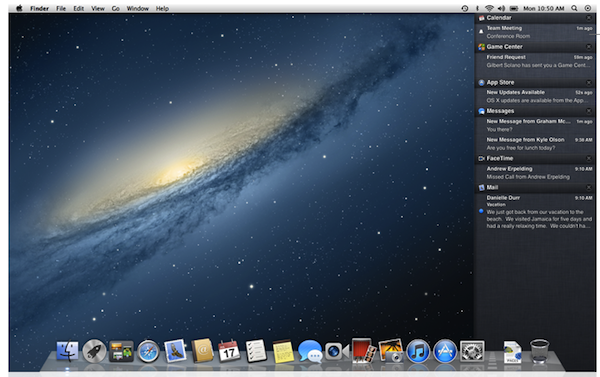Open Mission Control from the Dock
Viewport: 600px width, 377px height.
coord(121,351)
